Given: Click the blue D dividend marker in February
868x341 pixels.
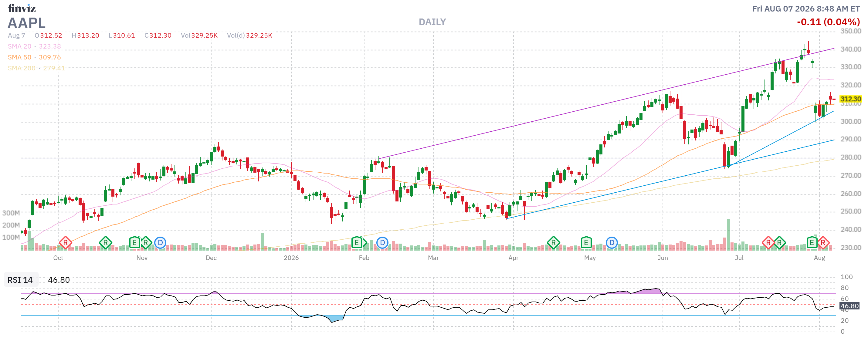Looking at the screenshot, I should click(x=382, y=243).
